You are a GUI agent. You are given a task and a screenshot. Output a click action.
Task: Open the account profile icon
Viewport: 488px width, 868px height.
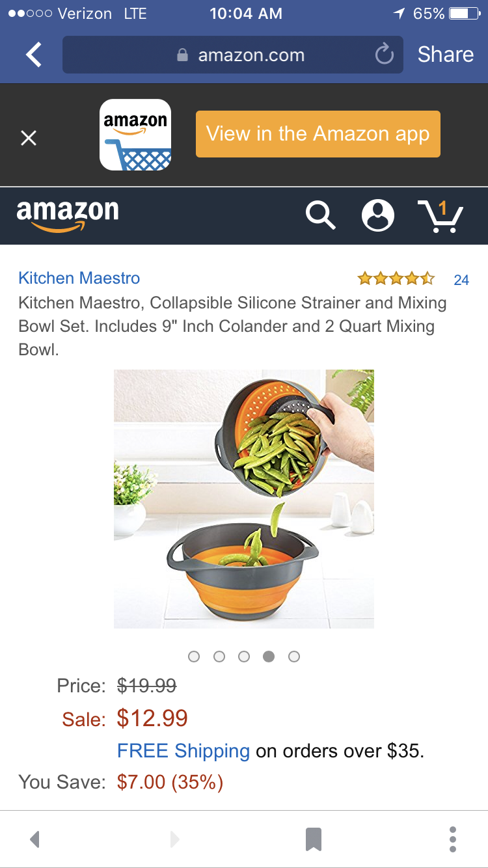(x=378, y=215)
